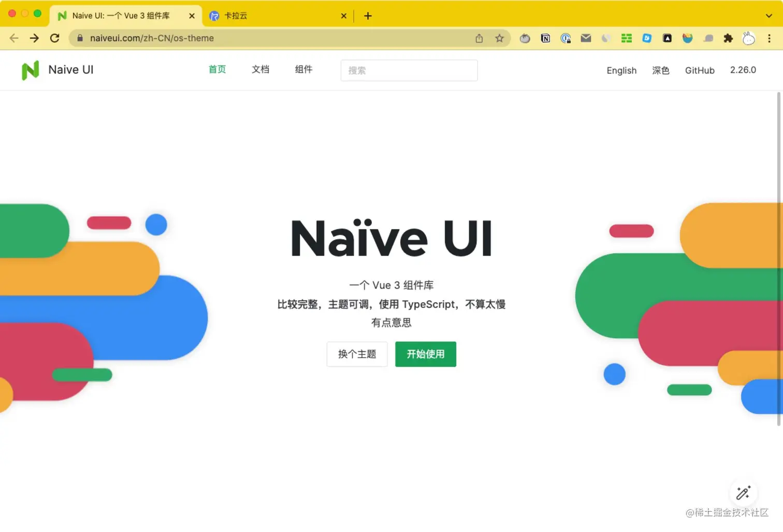Close the Naive UI tab

tap(192, 16)
